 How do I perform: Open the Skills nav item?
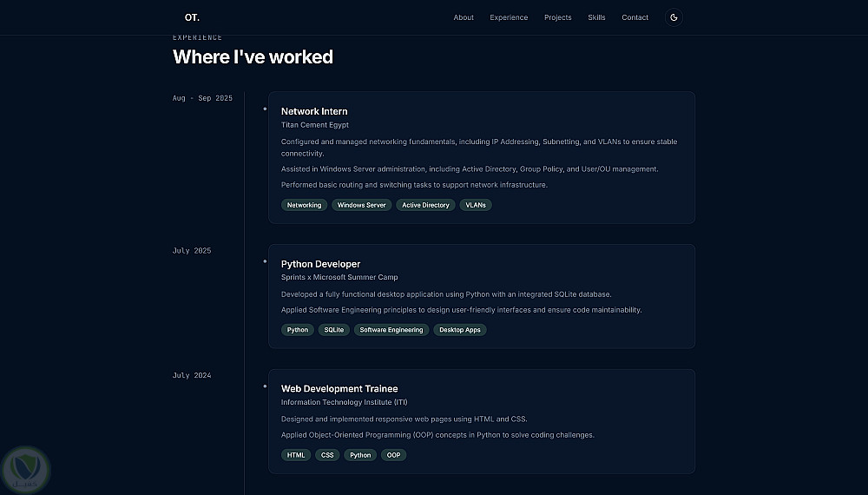pyautogui.click(x=596, y=17)
